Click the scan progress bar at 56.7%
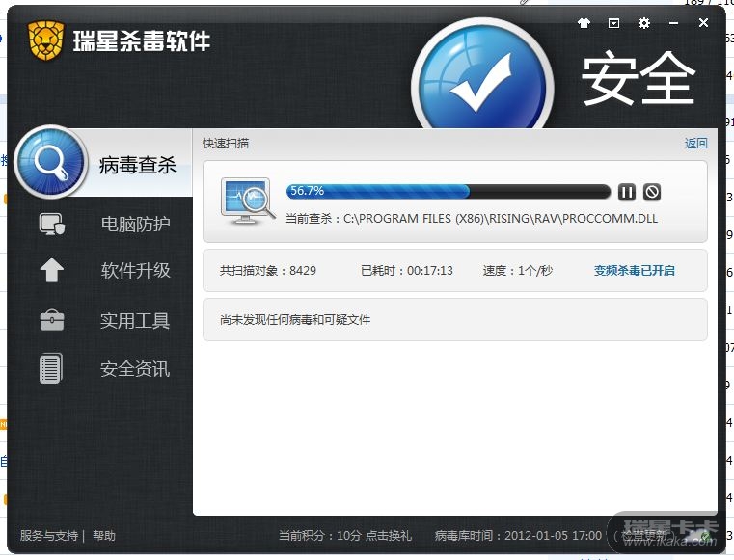 [449, 192]
